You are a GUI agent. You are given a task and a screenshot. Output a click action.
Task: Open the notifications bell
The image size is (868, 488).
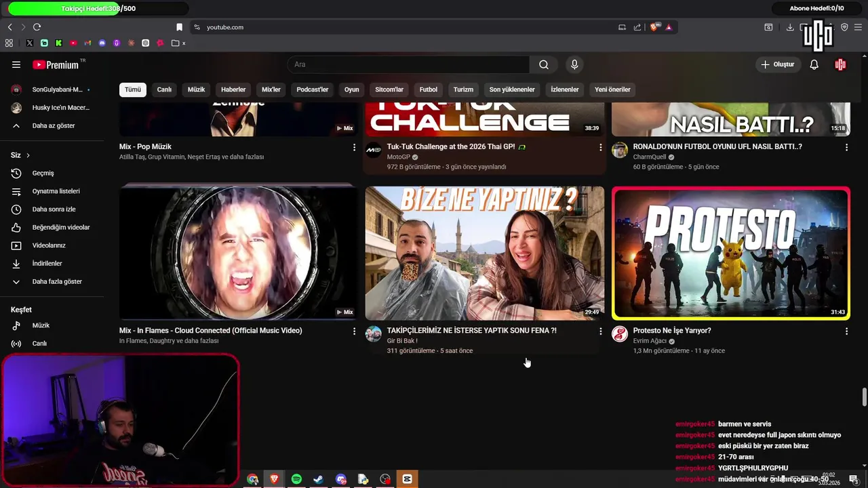814,64
